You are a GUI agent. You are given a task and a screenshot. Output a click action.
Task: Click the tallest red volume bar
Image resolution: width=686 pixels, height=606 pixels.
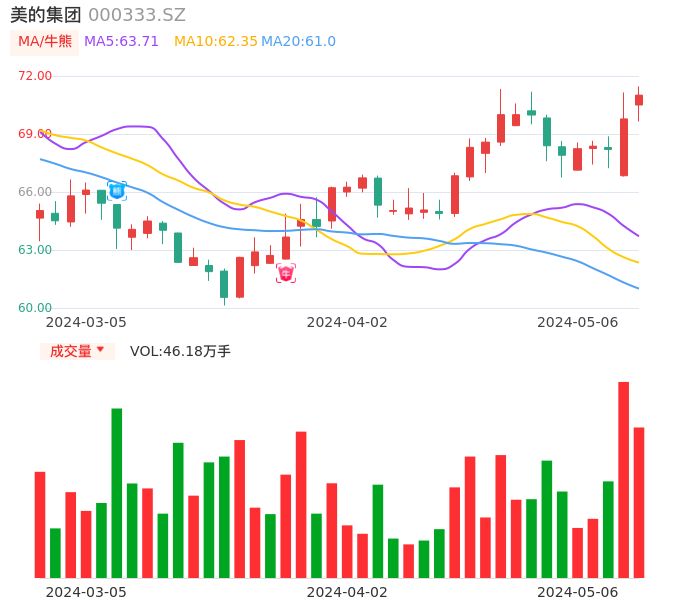click(623, 480)
